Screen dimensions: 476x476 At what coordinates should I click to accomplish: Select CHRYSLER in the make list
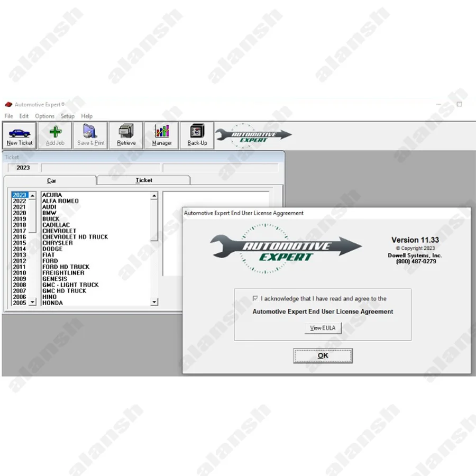[x=57, y=243]
